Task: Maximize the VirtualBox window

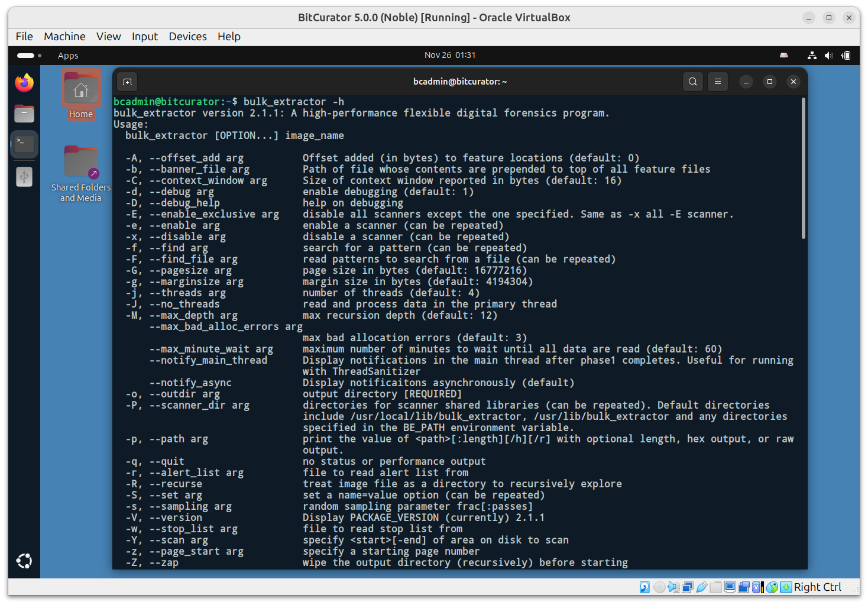Action: [x=829, y=18]
